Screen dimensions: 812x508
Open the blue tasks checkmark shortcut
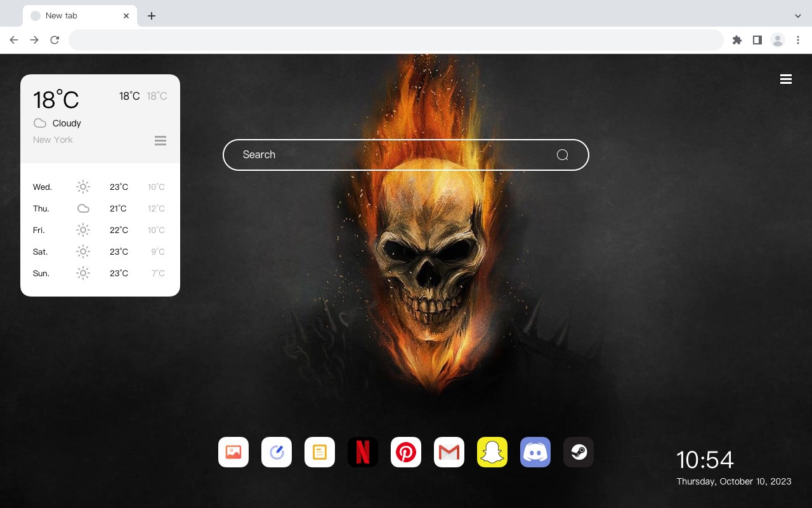pos(277,452)
